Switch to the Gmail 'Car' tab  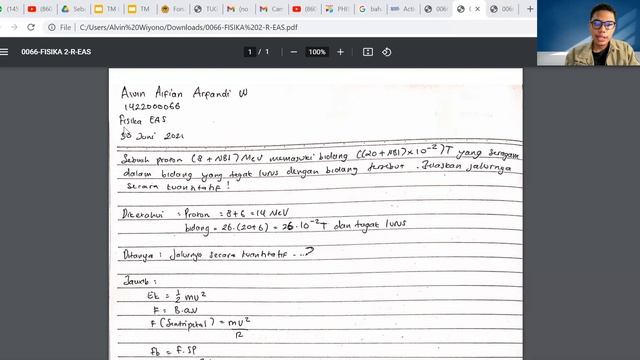(x=272, y=9)
